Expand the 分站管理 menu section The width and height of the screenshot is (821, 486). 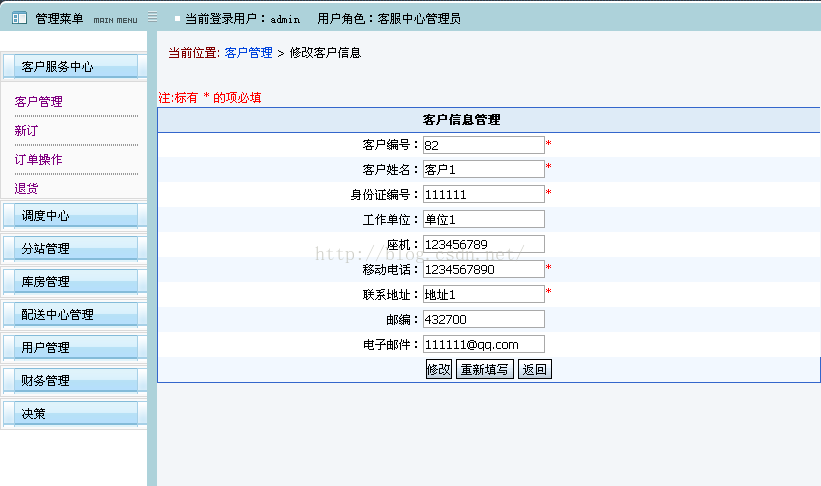pyautogui.click(x=74, y=249)
